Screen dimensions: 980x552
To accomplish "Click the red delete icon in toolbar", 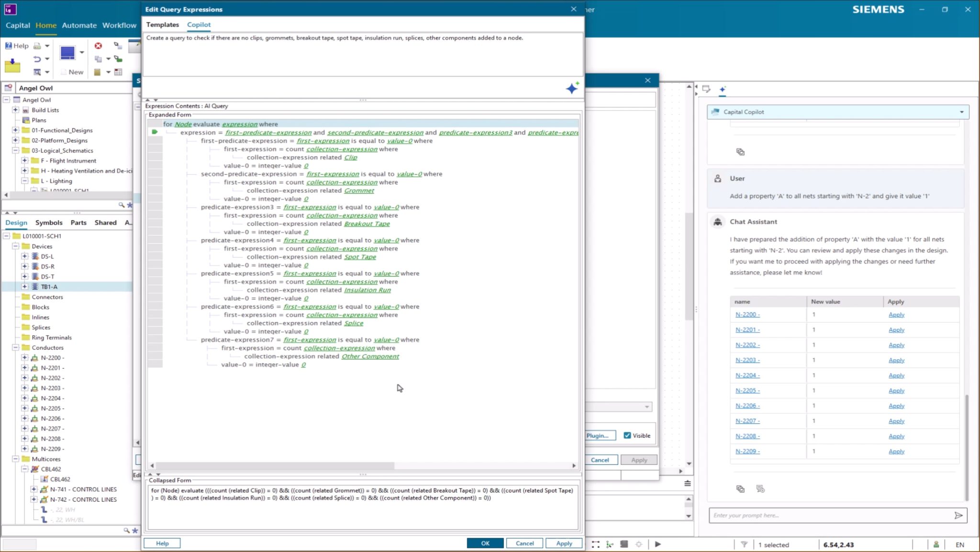I will point(98,46).
